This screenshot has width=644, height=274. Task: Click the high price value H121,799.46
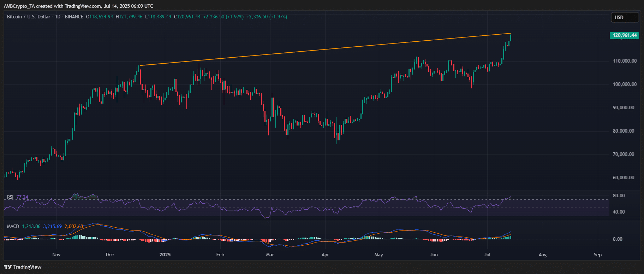coord(129,17)
